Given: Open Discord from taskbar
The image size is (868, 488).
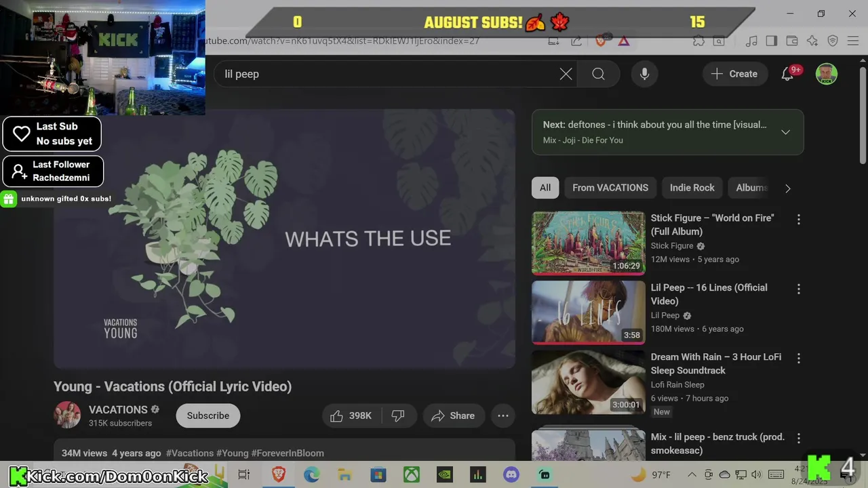Looking at the screenshot, I should click(x=511, y=475).
